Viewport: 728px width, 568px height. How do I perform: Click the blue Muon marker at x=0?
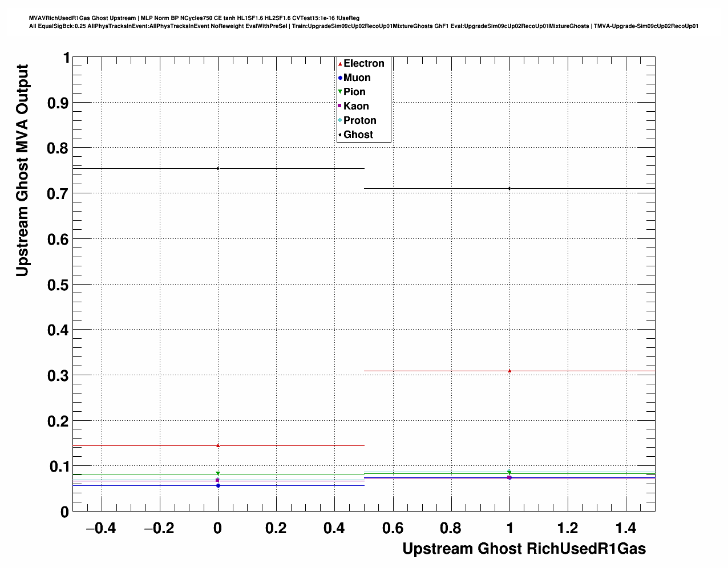tap(218, 485)
